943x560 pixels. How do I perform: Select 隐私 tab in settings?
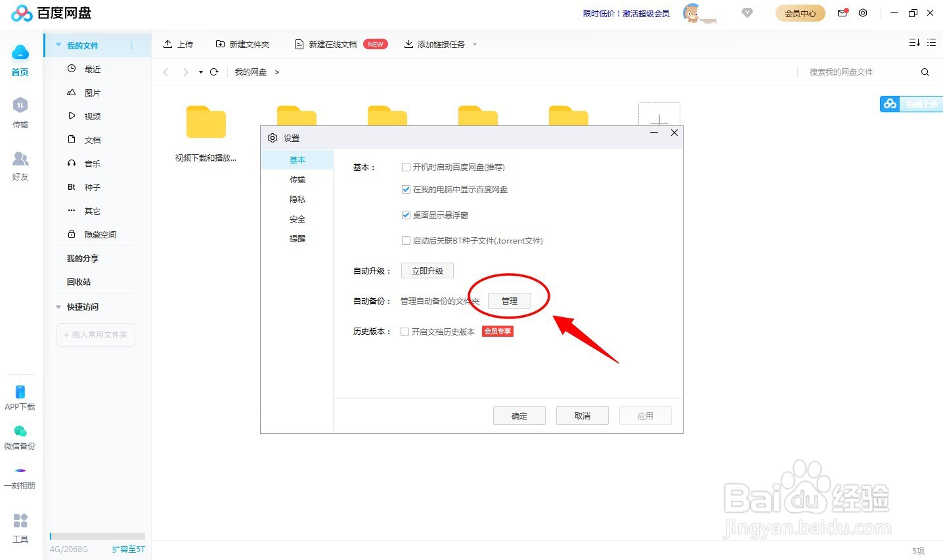point(297,199)
